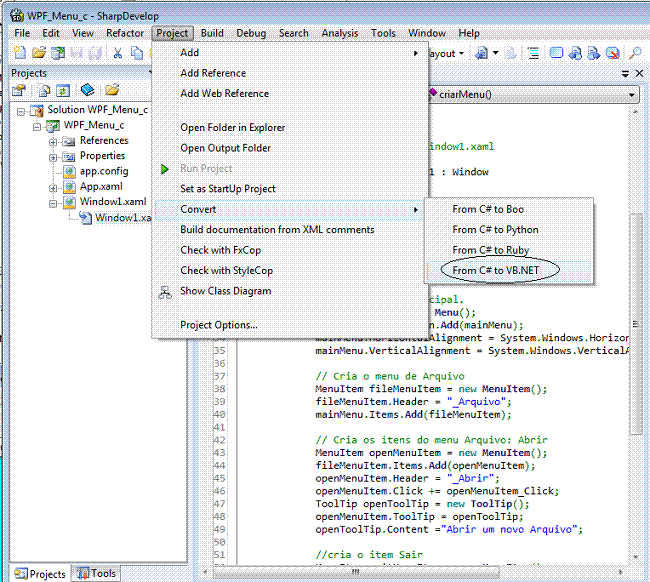Open the Build menu
Screen dimensions: 650x582
[x=212, y=33]
